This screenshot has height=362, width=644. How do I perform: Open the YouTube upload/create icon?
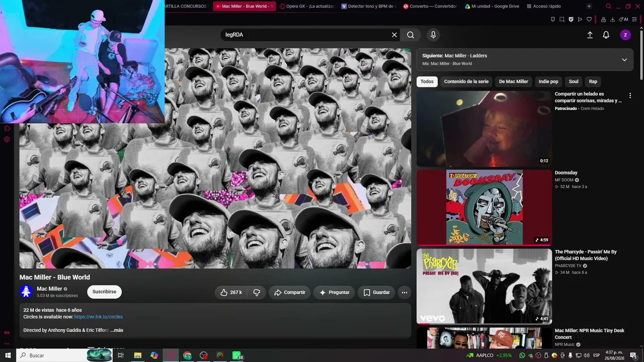point(590,35)
